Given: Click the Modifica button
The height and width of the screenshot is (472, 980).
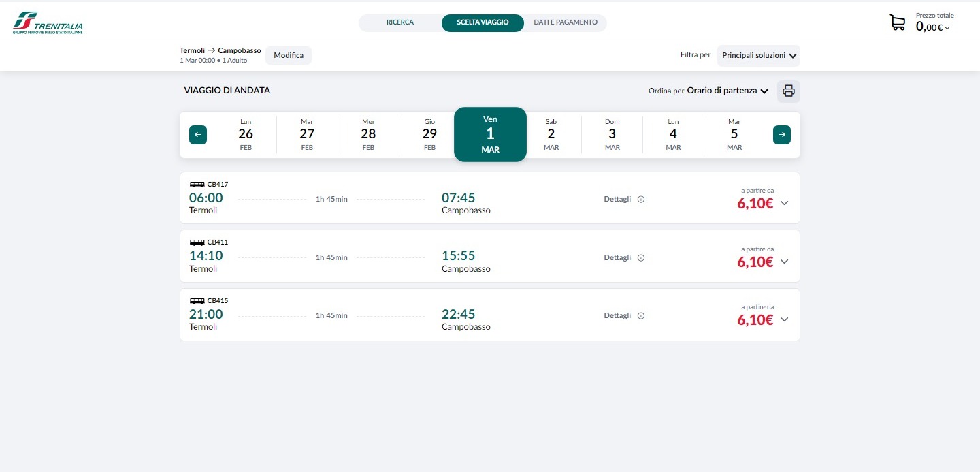Looking at the screenshot, I should click(289, 55).
